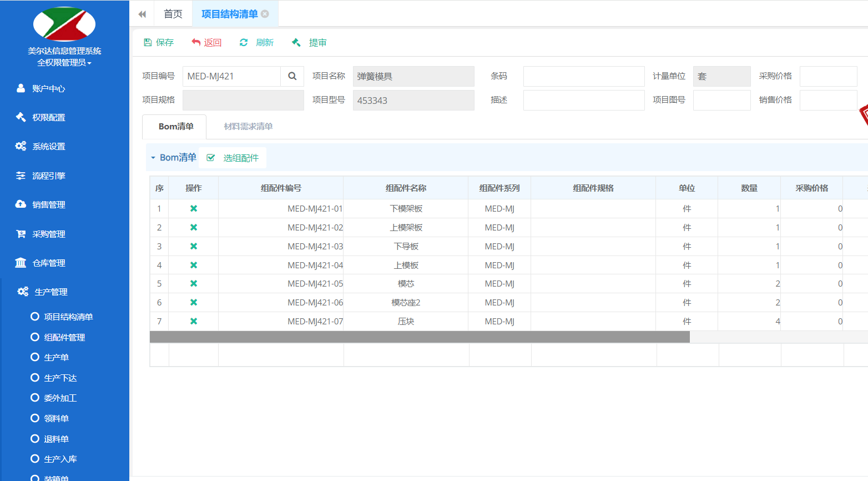Switch to the 材料需求清单 tab
Image resolution: width=868 pixels, height=481 pixels.
coord(248,127)
